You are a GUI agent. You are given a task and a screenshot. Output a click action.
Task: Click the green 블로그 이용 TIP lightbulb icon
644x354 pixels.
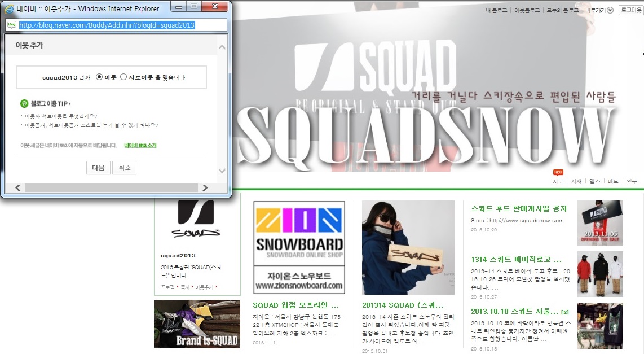tap(24, 104)
